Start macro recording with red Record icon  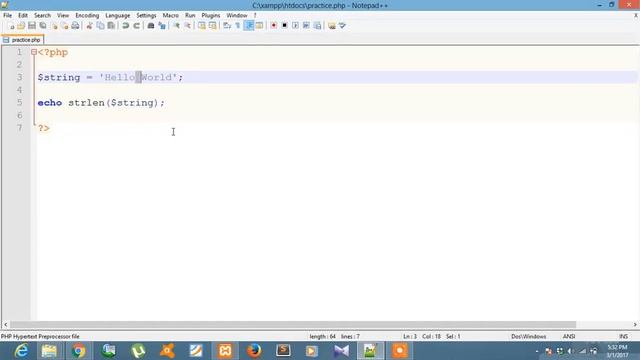(274, 26)
